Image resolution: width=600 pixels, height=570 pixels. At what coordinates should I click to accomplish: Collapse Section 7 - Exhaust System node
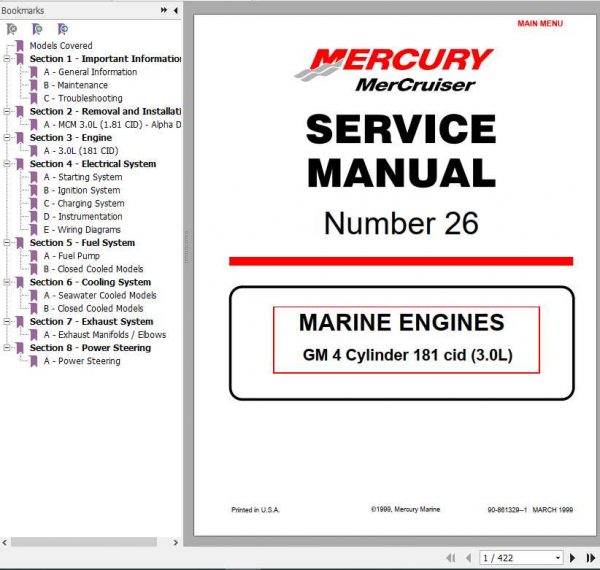click(x=7, y=322)
